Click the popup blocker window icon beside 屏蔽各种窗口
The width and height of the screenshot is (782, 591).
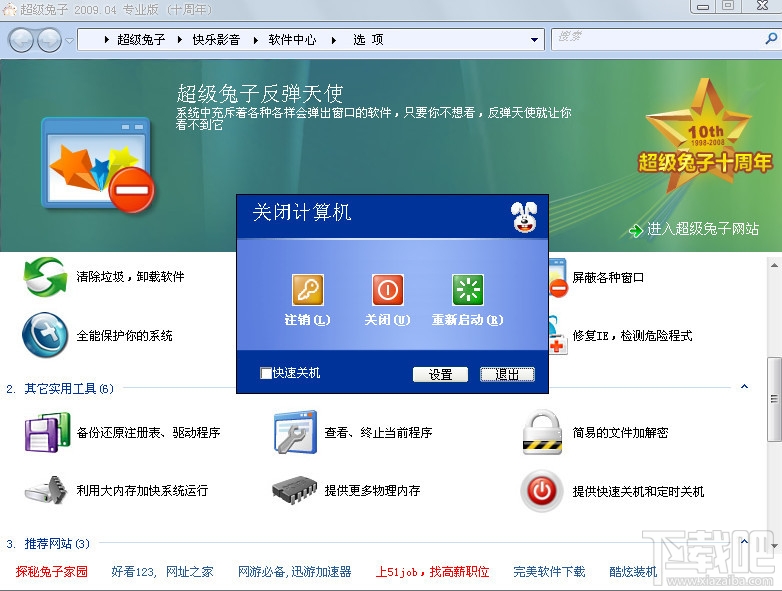pos(558,277)
